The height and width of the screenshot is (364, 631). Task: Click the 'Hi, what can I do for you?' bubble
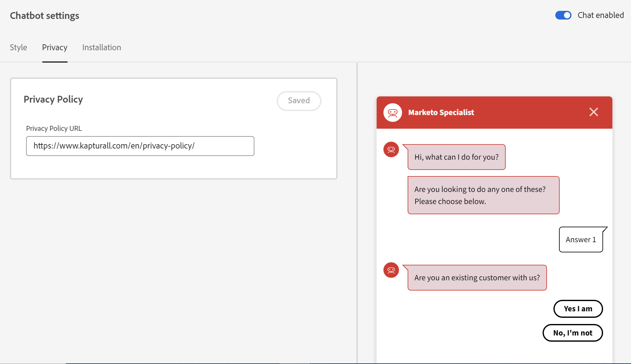[x=456, y=157]
